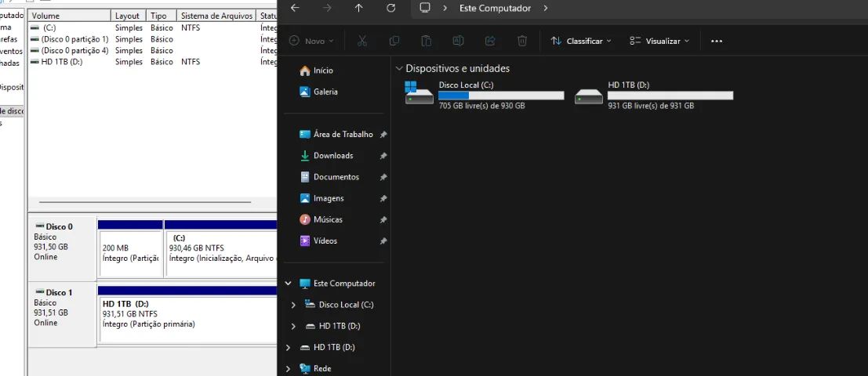Unpin Área de Trabalho pin icon

[x=383, y=135]
